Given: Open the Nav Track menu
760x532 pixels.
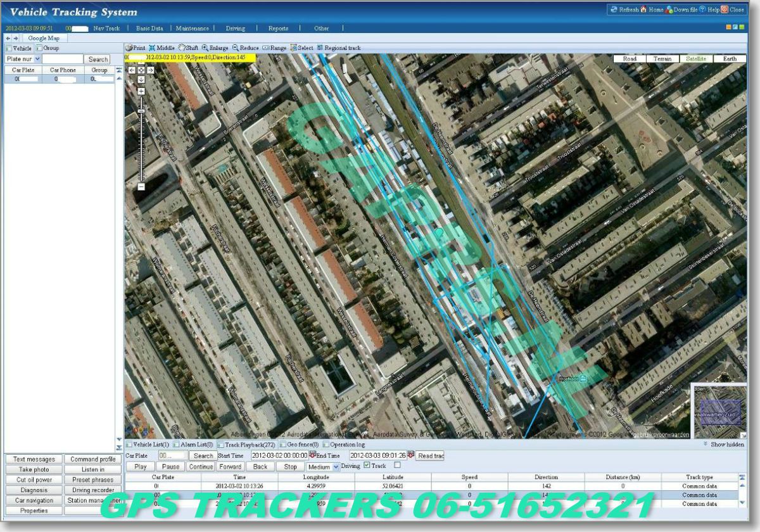Looking at the screenshot, I should tap(106, 28).
